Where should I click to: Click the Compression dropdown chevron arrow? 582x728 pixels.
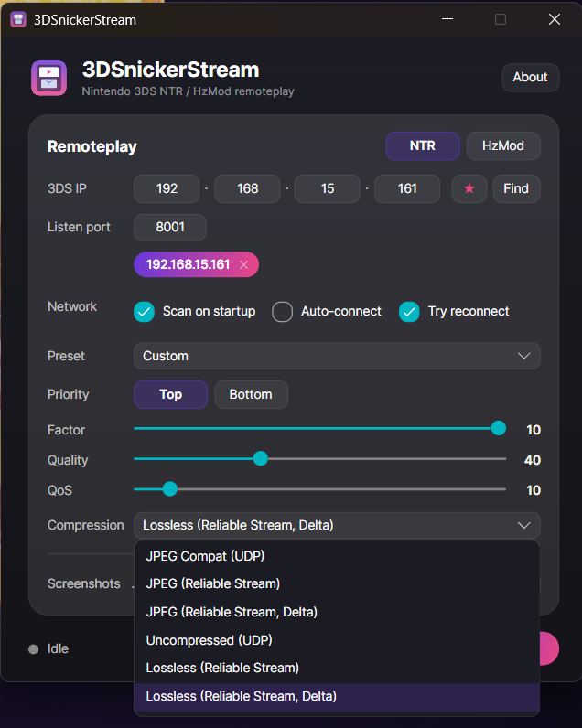[524, 526]
